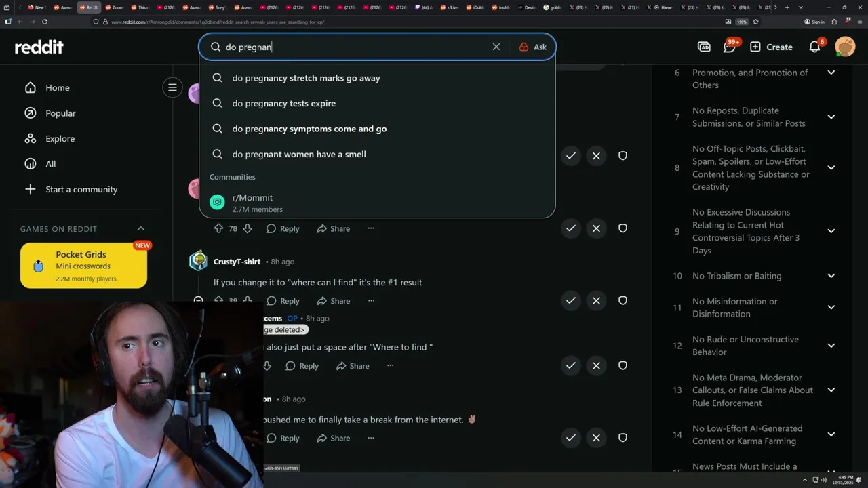Toggle shield mod action on CrustyT-shirt's comment
This screenshot has height=488, width=868.
[623, 300]
